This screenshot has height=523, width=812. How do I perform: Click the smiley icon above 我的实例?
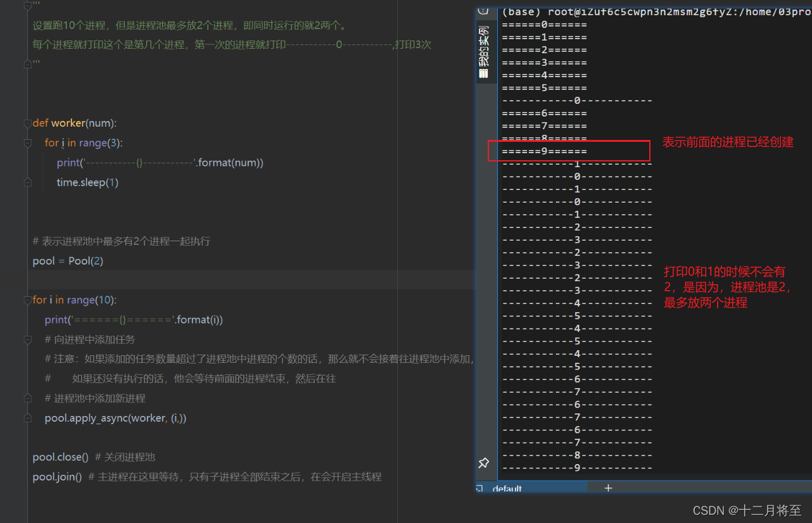483,11
